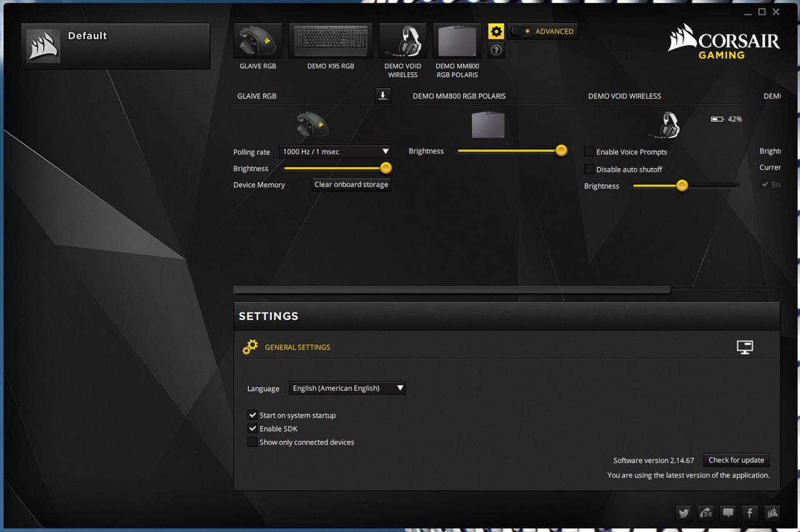Uncheck Enable SDK
The height and width of the screenshot is (532, 800).
click(x=252, y=428)
